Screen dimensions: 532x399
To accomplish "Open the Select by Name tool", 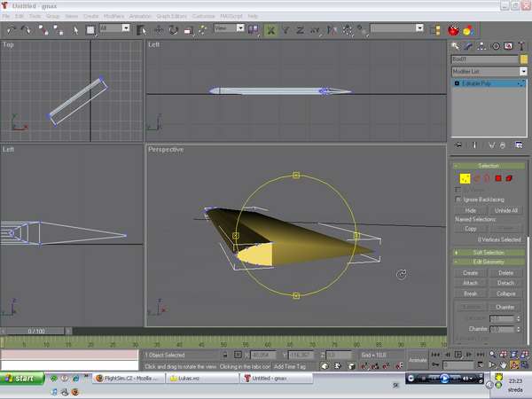I will point(142,30).
